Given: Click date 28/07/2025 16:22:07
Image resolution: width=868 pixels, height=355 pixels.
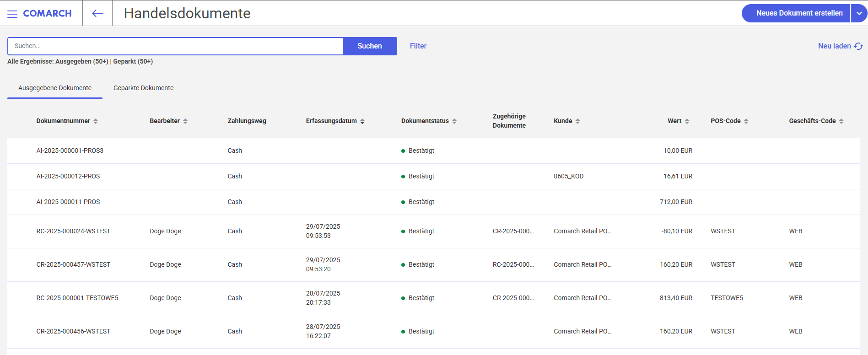Looking at the screenshot, I should (x=323, y=331).
